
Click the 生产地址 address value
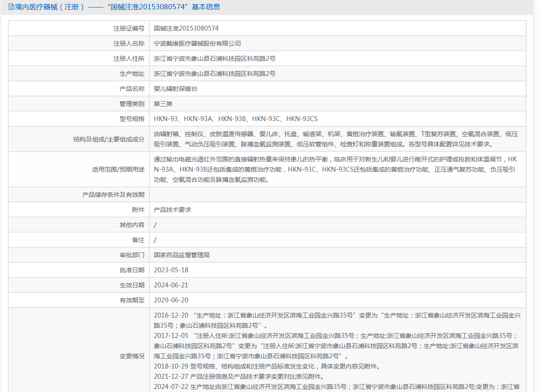(214, 74)
